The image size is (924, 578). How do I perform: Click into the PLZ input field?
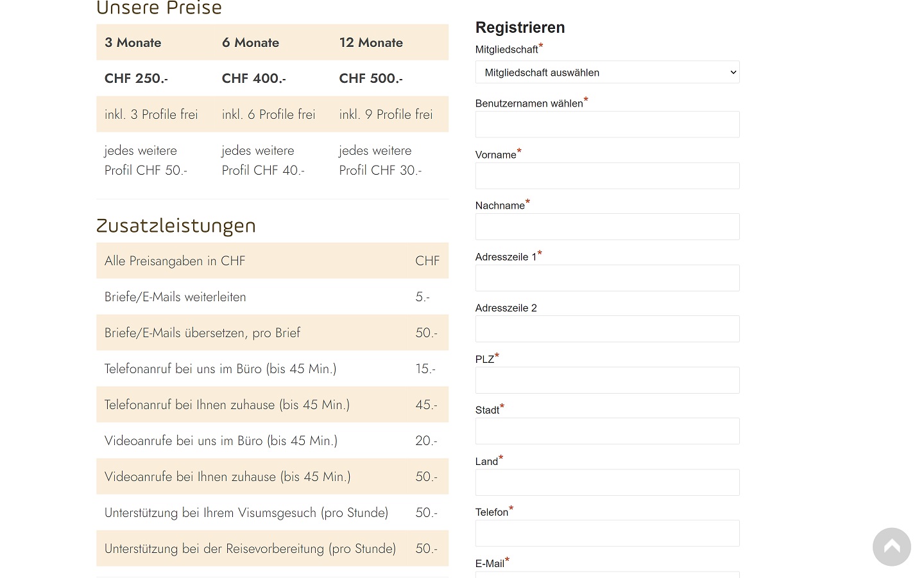click(x=607, y=380)
